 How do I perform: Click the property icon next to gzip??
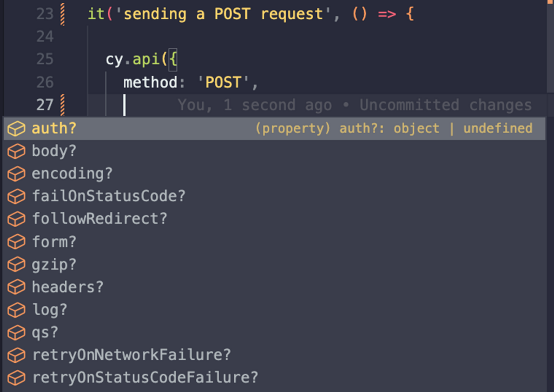coord(16,264)
